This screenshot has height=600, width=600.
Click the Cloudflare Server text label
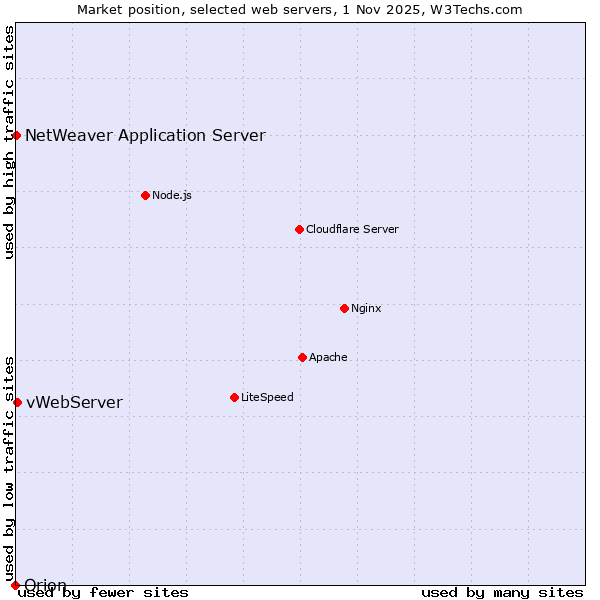(x=352, y=229)
